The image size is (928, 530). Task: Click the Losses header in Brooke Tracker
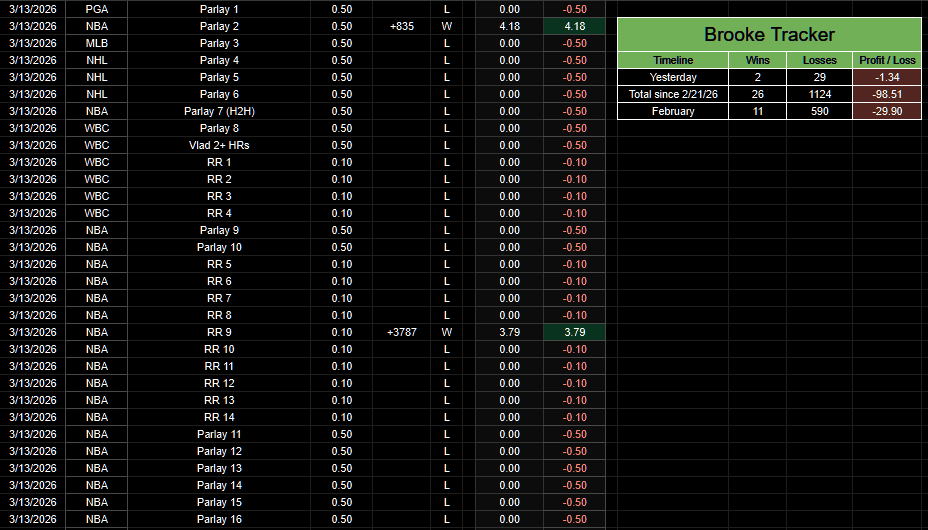click(819, 60)
